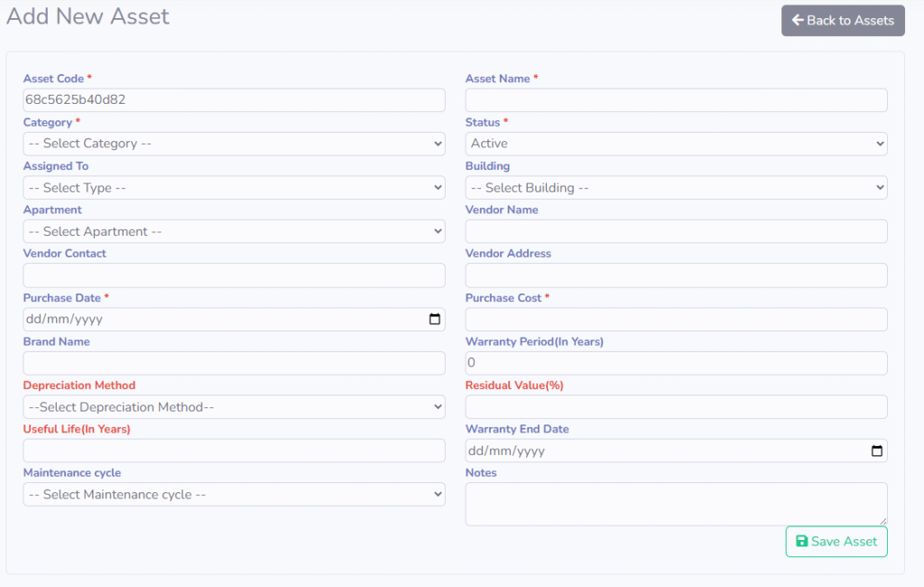Focus the Purchase Cost input

pyautogui.click(x=676, y=319)
